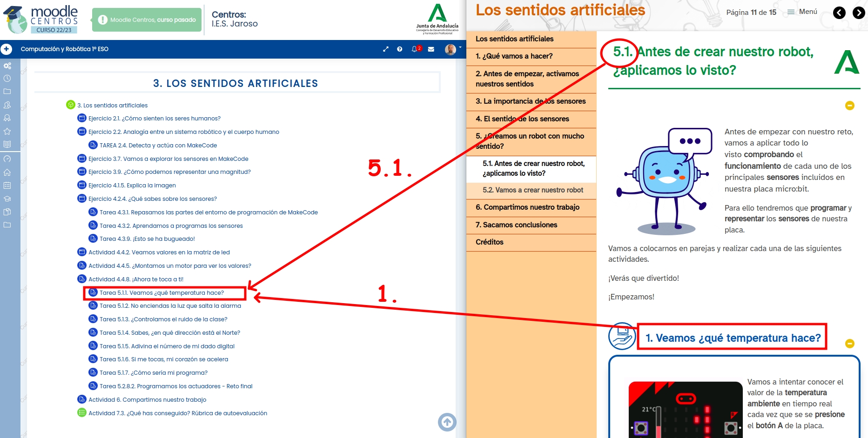
Task: Collapse the intro block with upper yellow minus
Action: click(x=850, y=106)
